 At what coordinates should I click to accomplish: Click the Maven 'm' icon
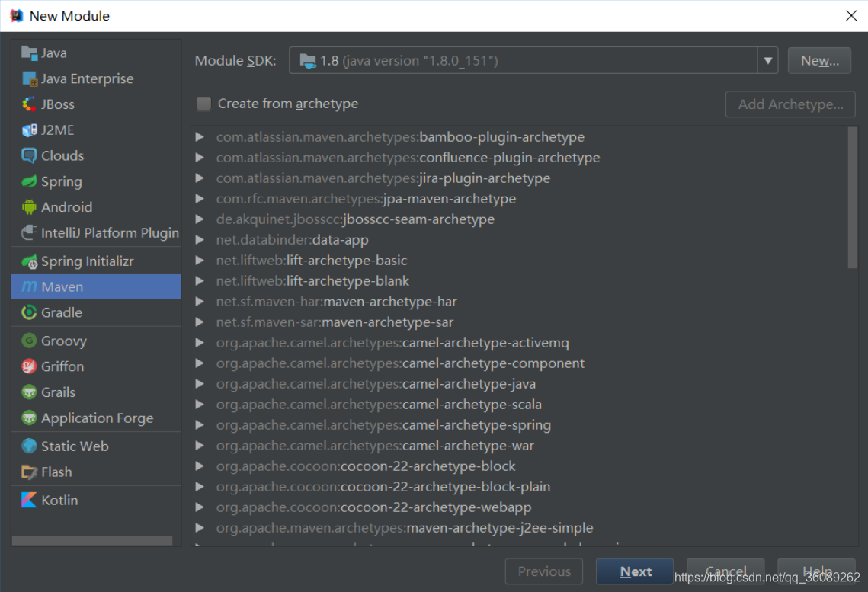[29, 286]
